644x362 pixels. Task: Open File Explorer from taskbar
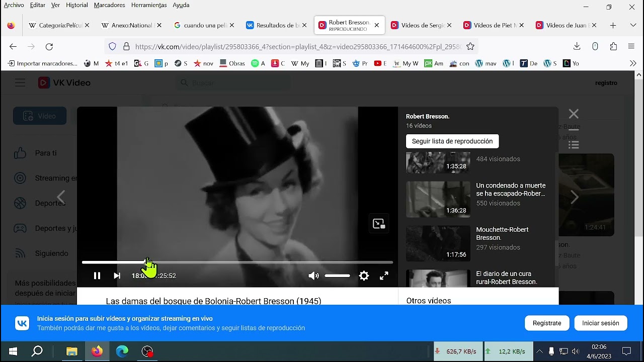[72, 351]
